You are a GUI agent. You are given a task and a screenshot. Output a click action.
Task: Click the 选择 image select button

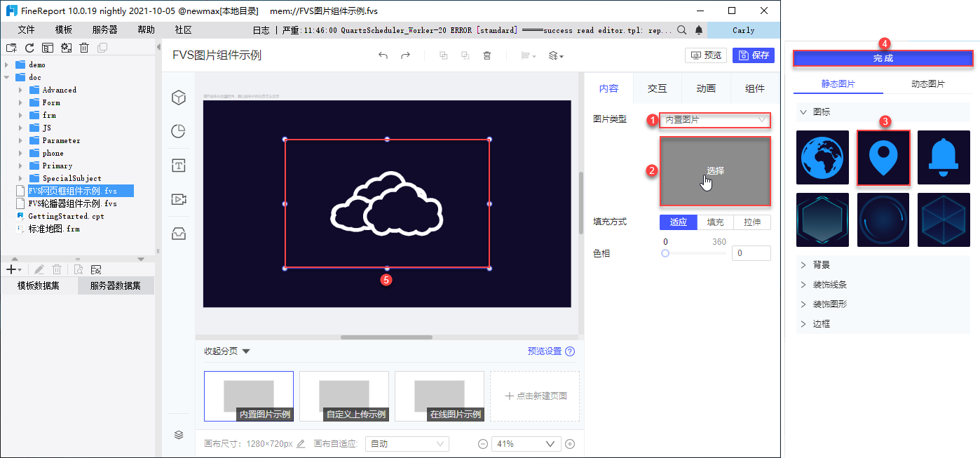click(715, 171)
